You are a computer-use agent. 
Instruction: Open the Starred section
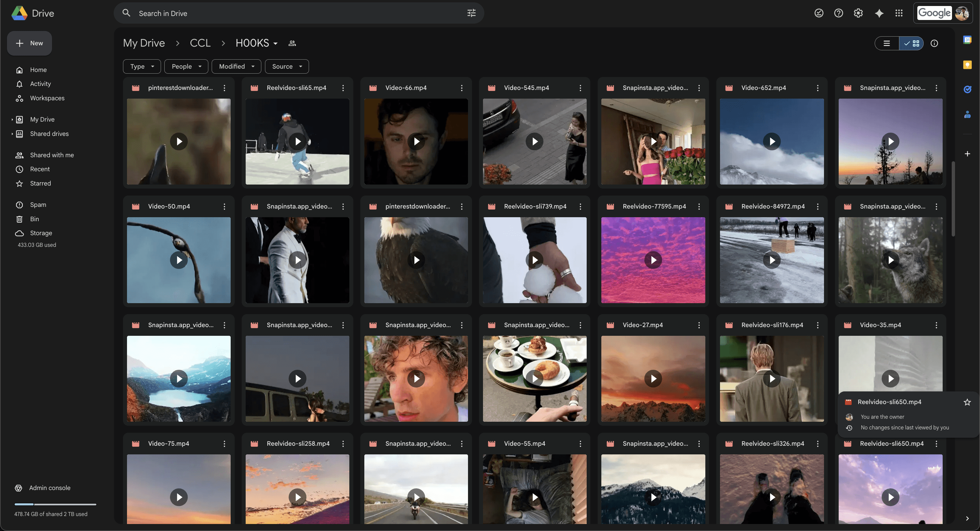click(40, 184)
